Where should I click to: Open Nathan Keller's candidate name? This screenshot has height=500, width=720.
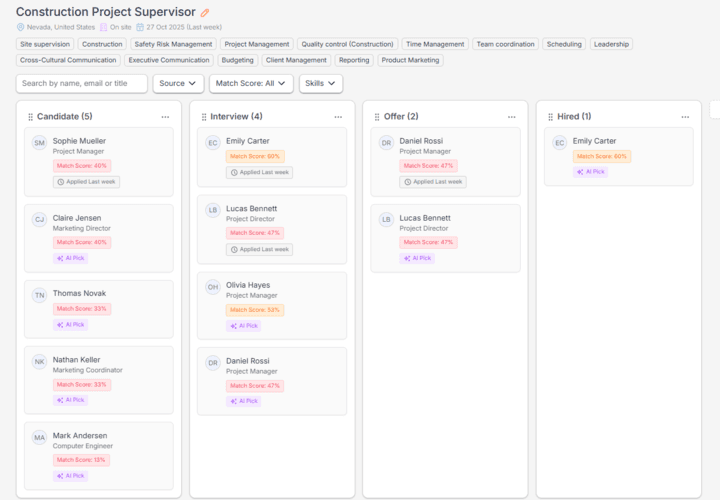[x=76, y=360]
